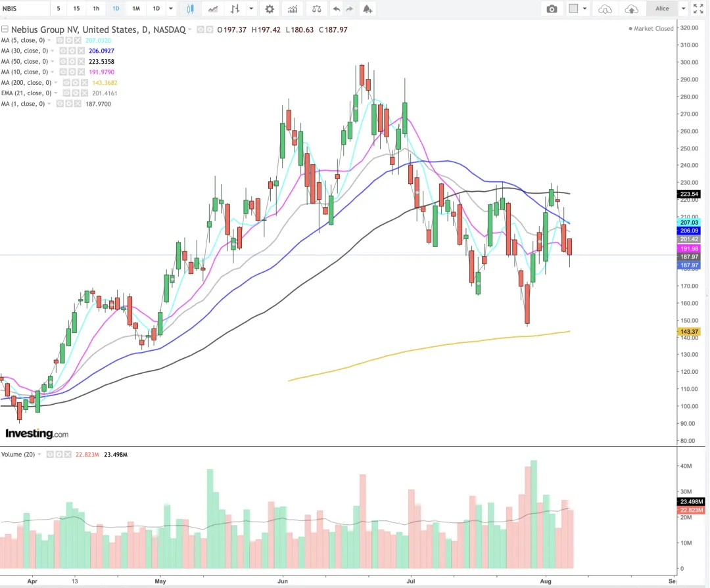Open dropdown arrow next to Alice
Viewport: 710px width, 588px height.
[x=683, y=9]
